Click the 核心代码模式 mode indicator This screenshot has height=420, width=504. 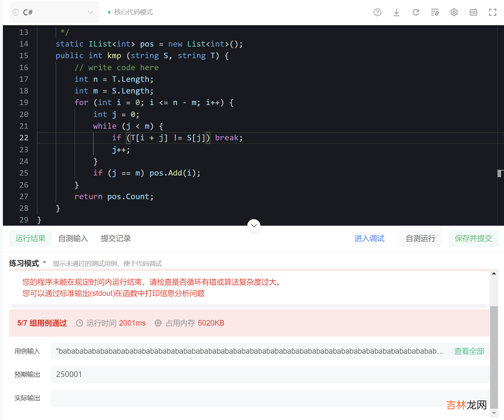pyautogui.click(x=133, y=12)
